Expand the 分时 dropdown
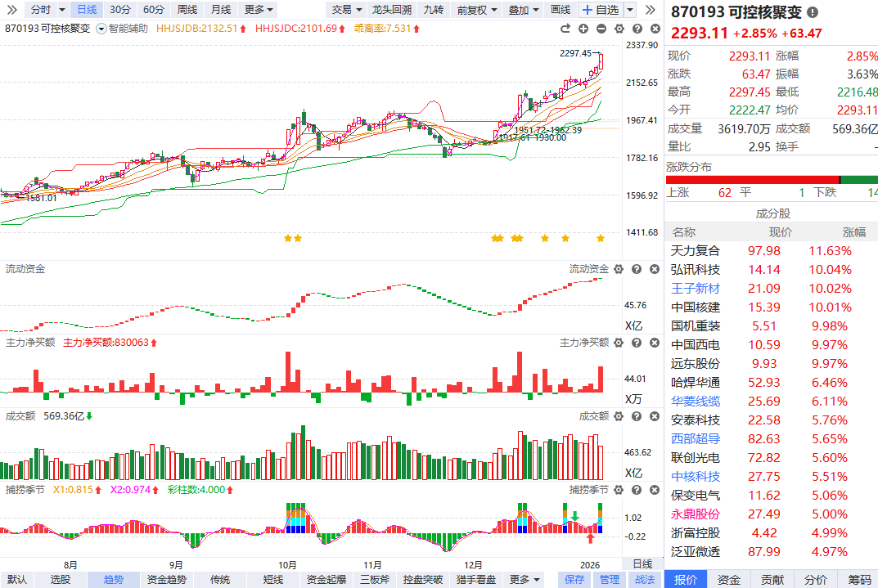The height and width of the screenshot is (588, 878). (x=45, y=10)
